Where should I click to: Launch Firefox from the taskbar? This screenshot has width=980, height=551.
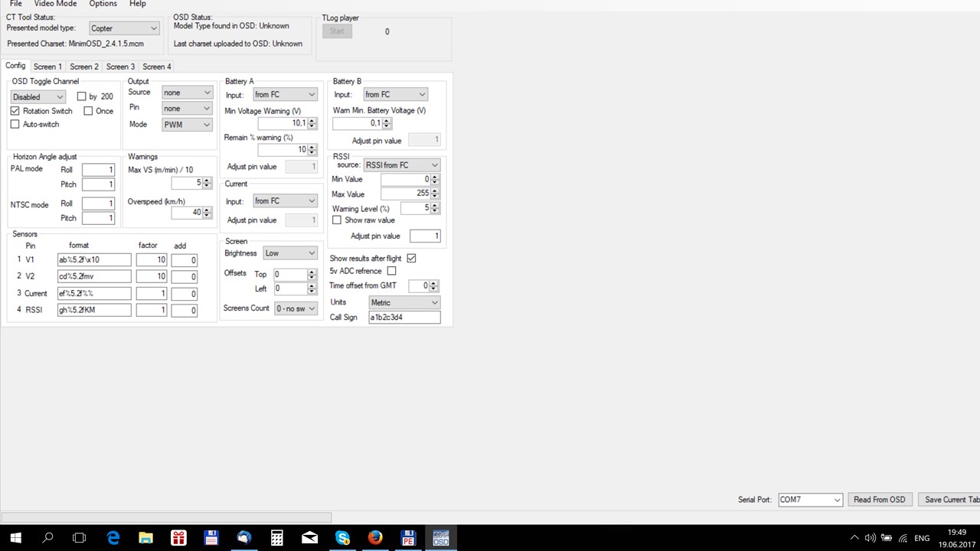point(375,538)
